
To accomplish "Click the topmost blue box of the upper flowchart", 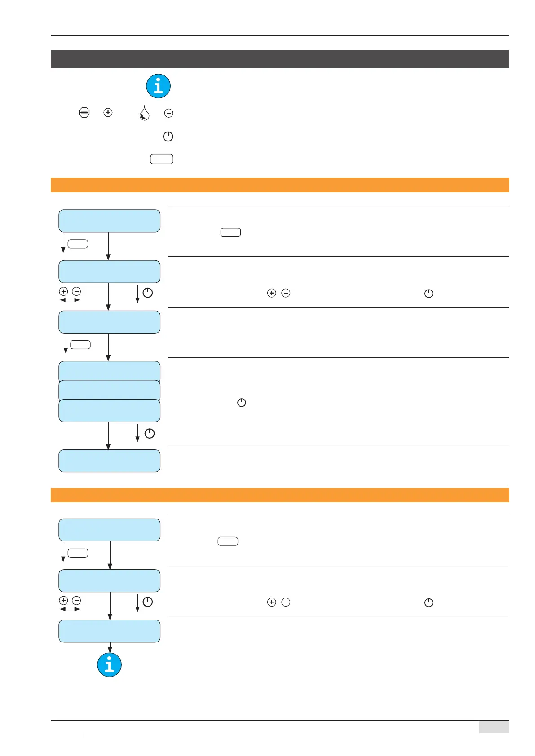I will (110, 221).
